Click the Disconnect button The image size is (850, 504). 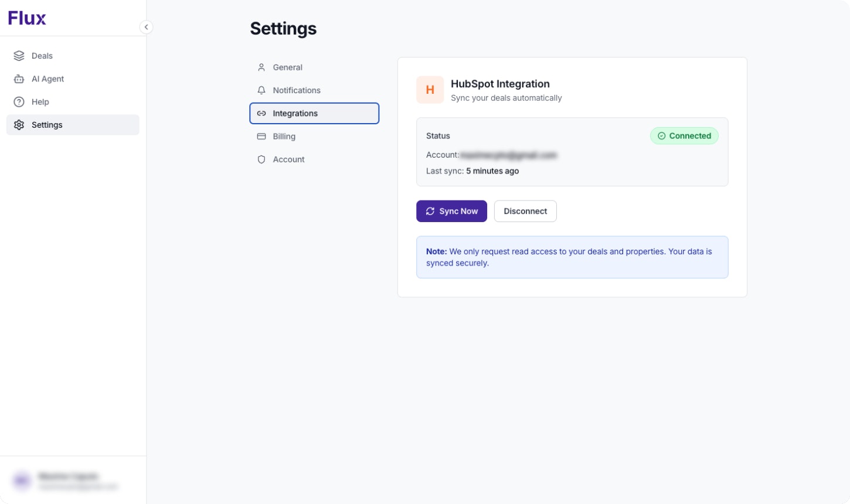click(525, 211)
